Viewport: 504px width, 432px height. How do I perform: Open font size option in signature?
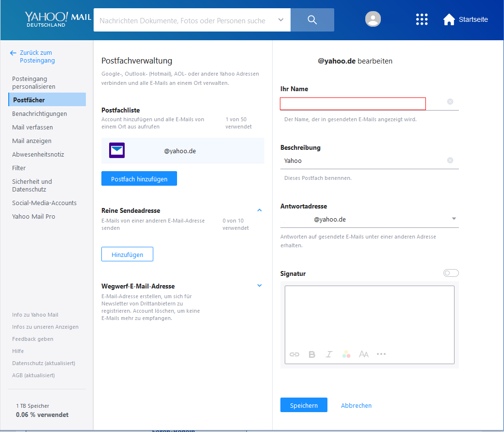[363, 354]
